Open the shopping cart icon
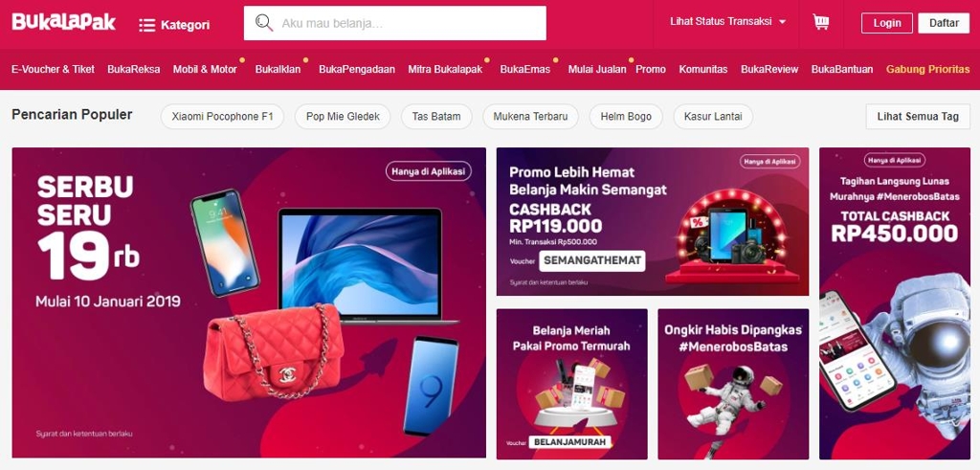This screenshot has height=470, width=980. pos(820,23)
